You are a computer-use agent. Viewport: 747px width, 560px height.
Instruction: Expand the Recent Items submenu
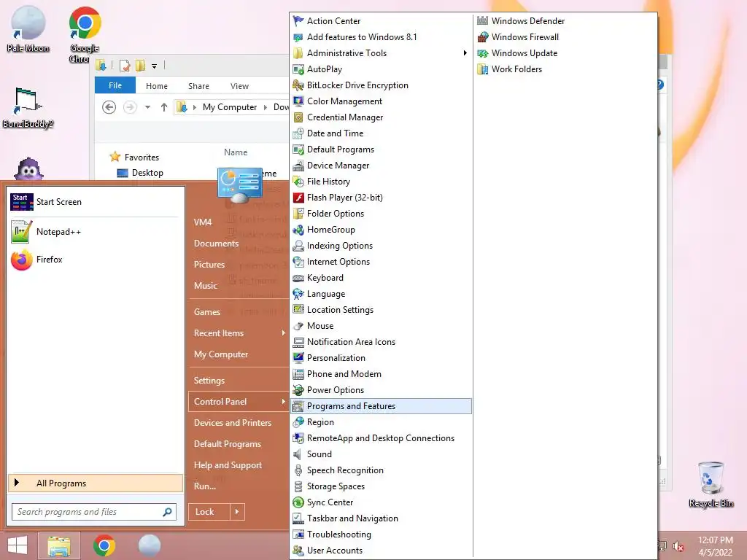283,332
